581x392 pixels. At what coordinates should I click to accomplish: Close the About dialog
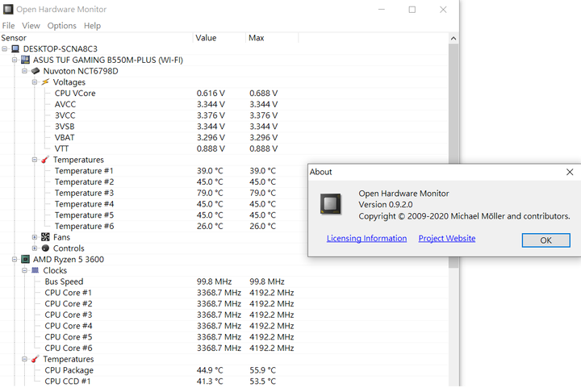[570, 172]
